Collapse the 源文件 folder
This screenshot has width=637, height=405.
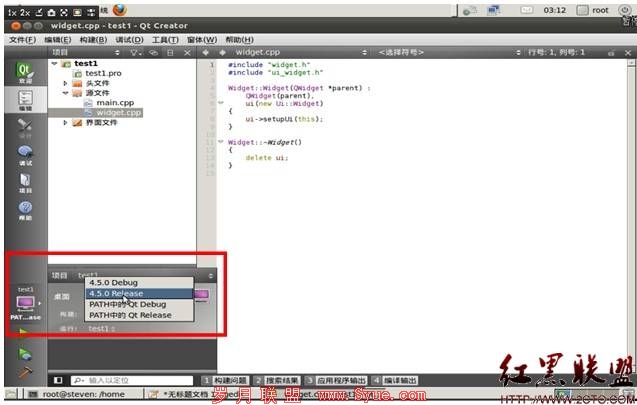pos(65,93)
